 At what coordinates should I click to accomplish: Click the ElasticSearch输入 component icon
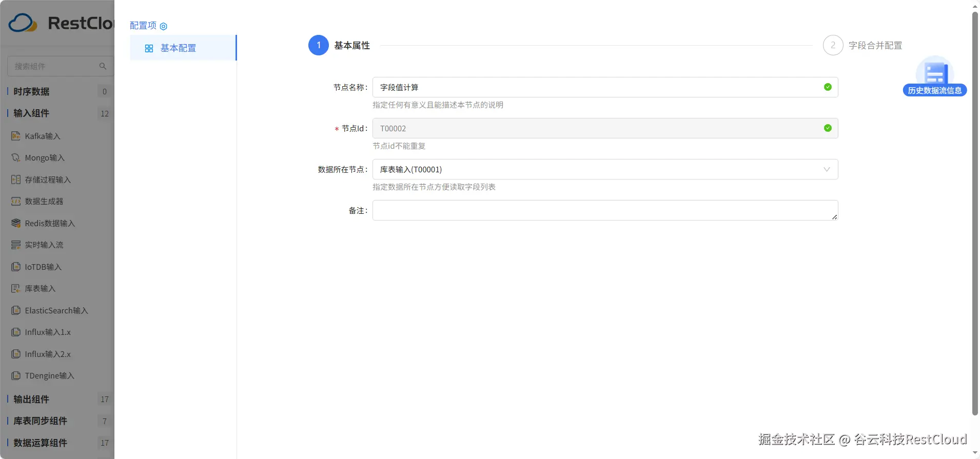click(16, 310)
